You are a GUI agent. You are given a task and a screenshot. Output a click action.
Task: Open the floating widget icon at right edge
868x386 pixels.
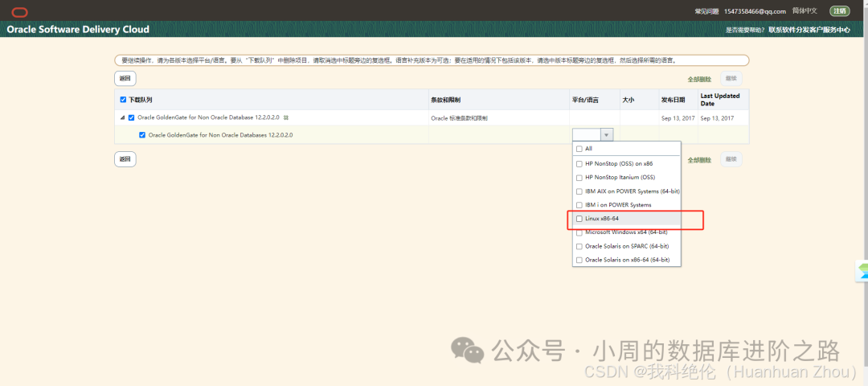[862, 272]
